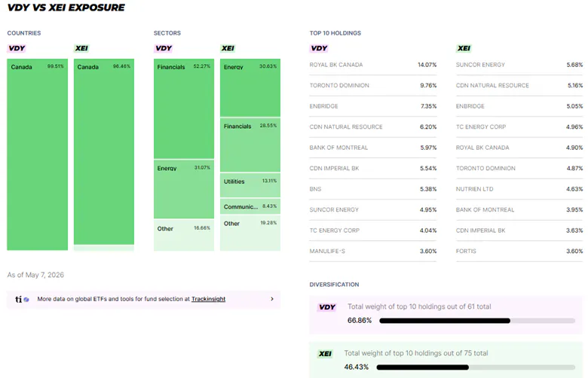Click the SECTORS section heading

coord(167,33)
